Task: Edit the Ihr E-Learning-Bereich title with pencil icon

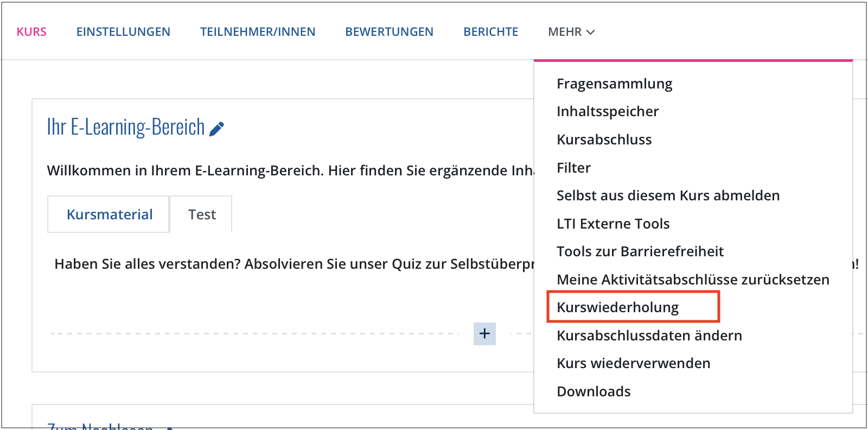Action: [x=216, y=129]
